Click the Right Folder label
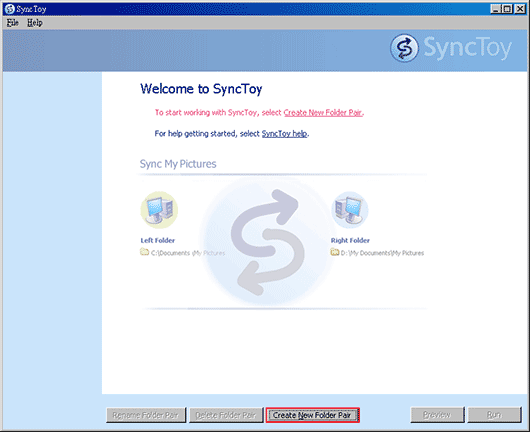This screenshot has width=530, height=432. 350,240
